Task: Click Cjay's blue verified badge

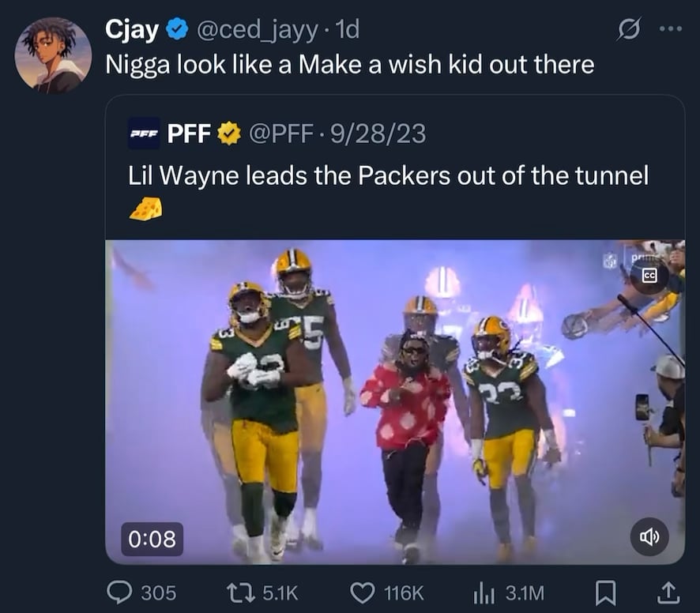Action: pos(178,30)
